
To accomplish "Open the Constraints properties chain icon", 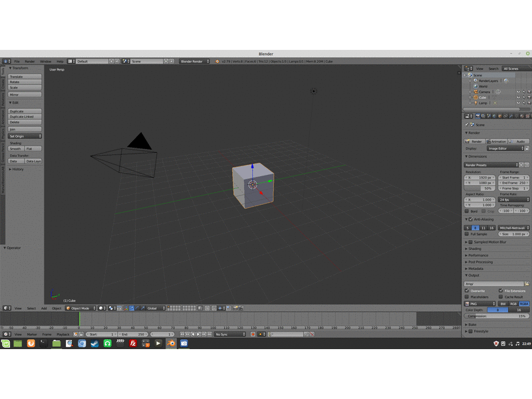I will [x=505, y=116].
